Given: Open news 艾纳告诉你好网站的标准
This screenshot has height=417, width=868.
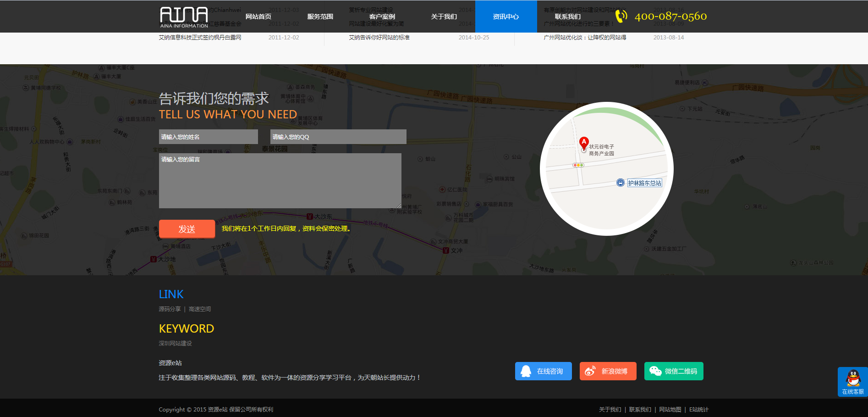Looking at the screenshot, I should point(379,38).
